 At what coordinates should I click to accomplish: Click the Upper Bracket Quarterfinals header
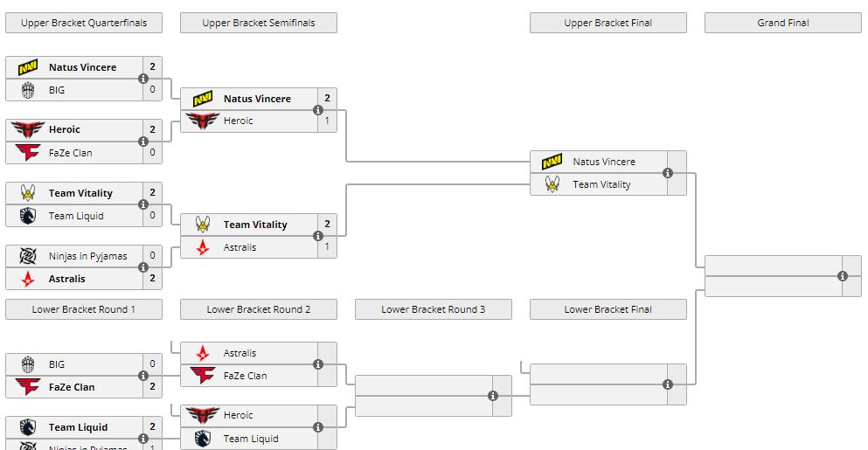point(84,23)
